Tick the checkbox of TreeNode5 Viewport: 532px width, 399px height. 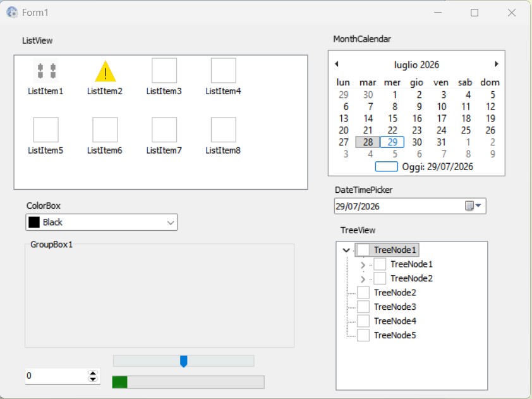pyautogui.click(x=363, y=336)
